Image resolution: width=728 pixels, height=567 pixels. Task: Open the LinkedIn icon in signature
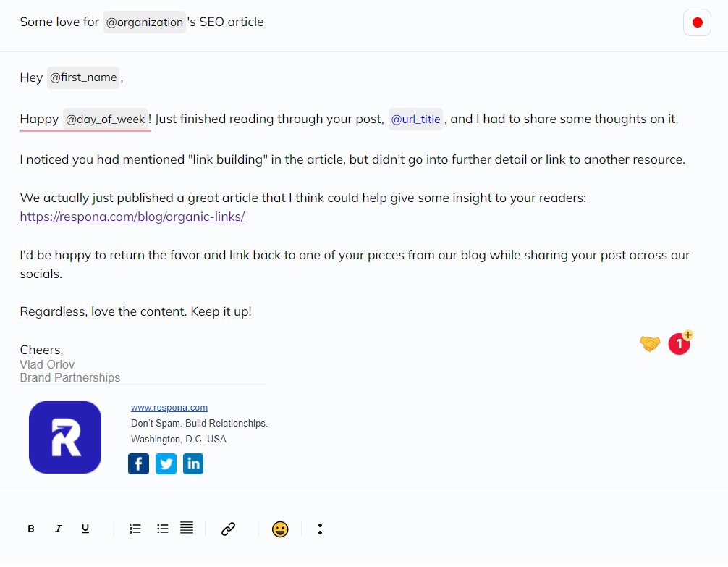(193, 464)
